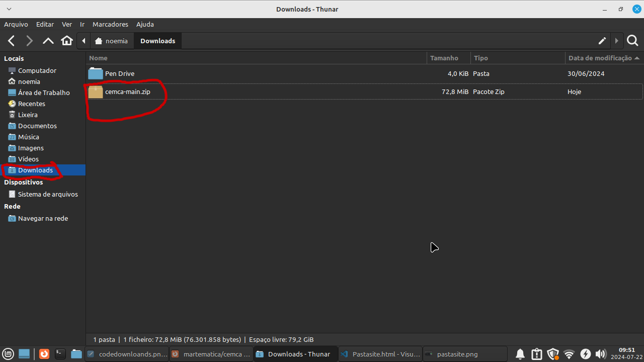This screenshot has height=362, width=644.
Task: Open Vídeos in the sidebar
Action: click(43, 159)
